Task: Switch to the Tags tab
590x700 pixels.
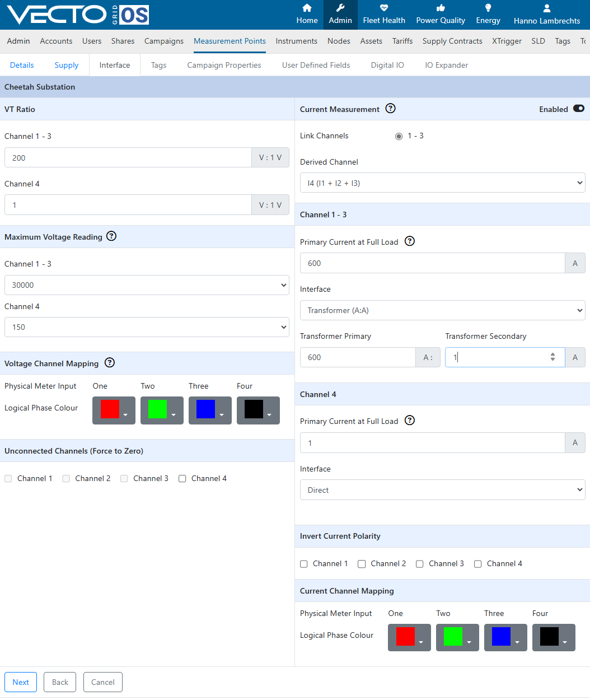Action: click(x=159, y=65)
